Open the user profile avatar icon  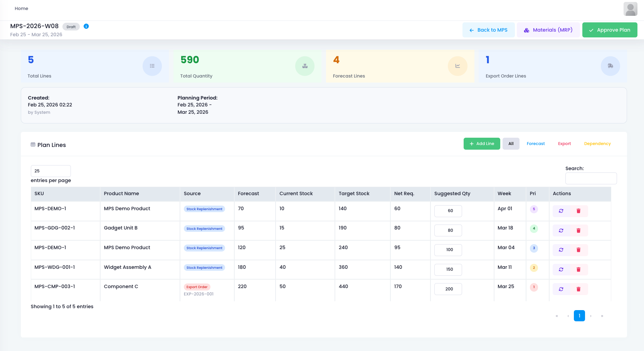pos(630,8)
